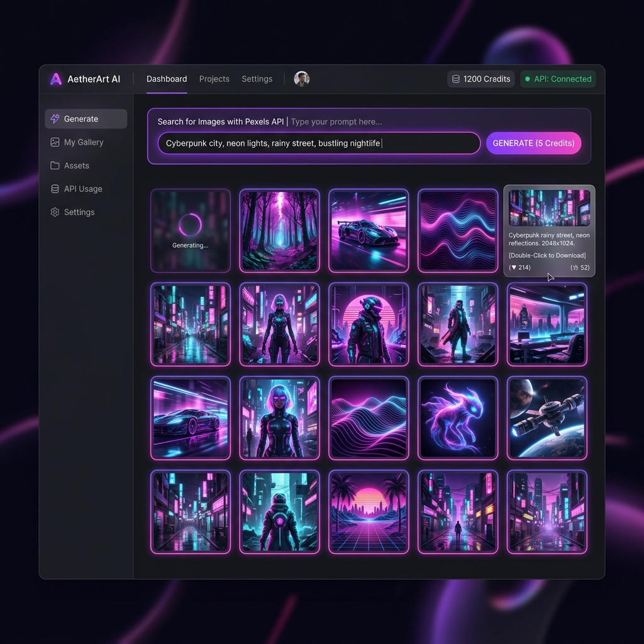Image resolution: width=644 pixels, height=644 pixels.
Task: Click the 1200 Credits badge
Action: pos(480,79)
